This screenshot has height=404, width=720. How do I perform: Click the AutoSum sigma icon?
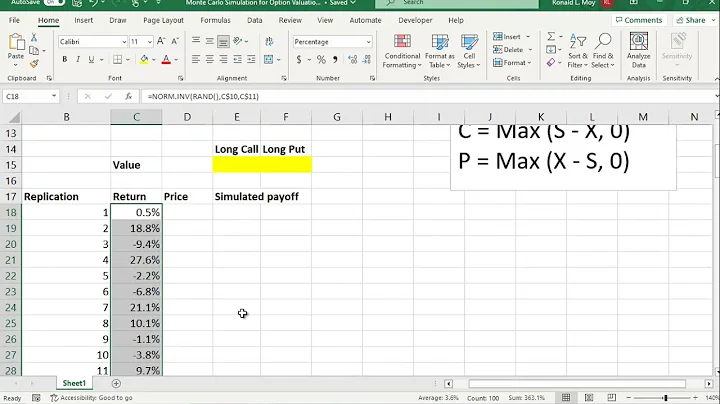(x=551, y=36)
